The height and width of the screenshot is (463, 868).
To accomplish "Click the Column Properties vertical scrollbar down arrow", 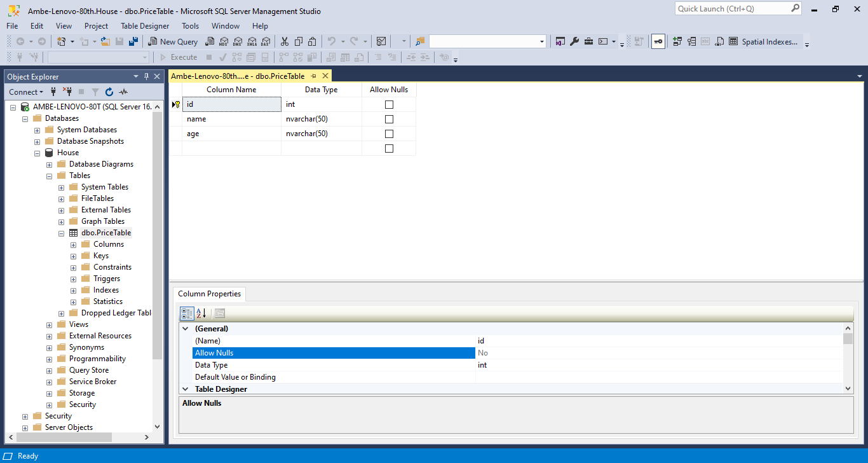I will pyautogui.click(x=848, y=389).
